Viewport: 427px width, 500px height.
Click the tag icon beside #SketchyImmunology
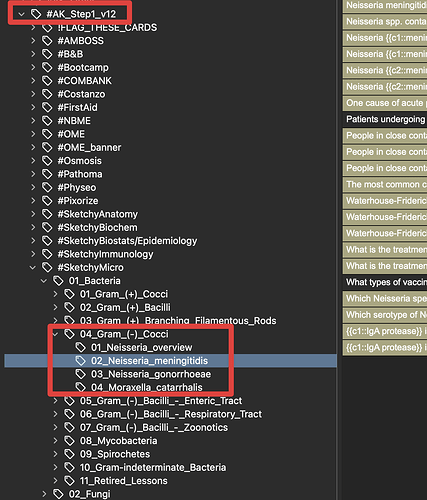click(47, 254)
